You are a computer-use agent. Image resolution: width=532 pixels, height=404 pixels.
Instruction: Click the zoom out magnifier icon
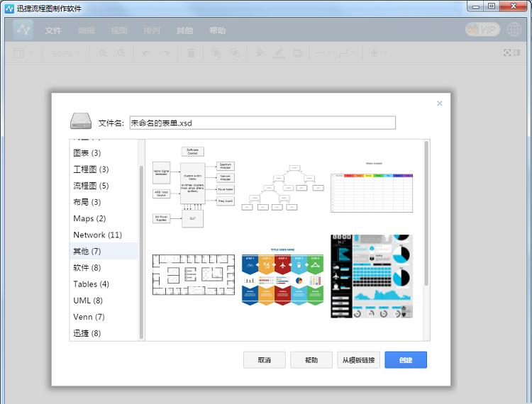121,53
